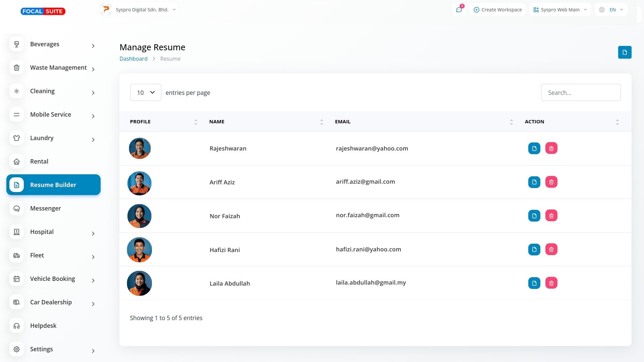Click the Messenger sidebar icon
Viewport: 644px width, 362px height.
tap(16, 208)
